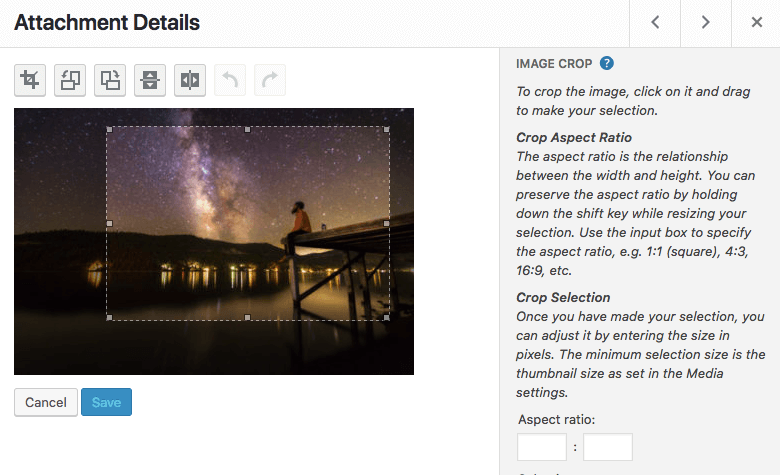Click the first Aspect ratio input box
The height and width of the screenshot is (475, 780).
[542, 447]
